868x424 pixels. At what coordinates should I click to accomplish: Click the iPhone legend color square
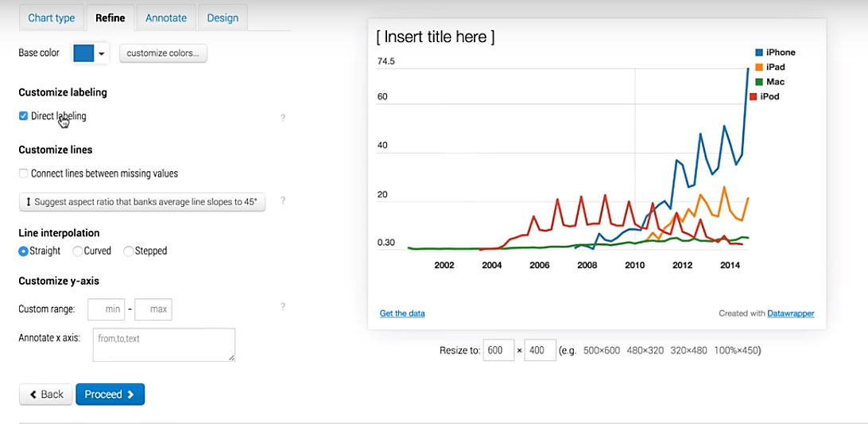(760, 53)
